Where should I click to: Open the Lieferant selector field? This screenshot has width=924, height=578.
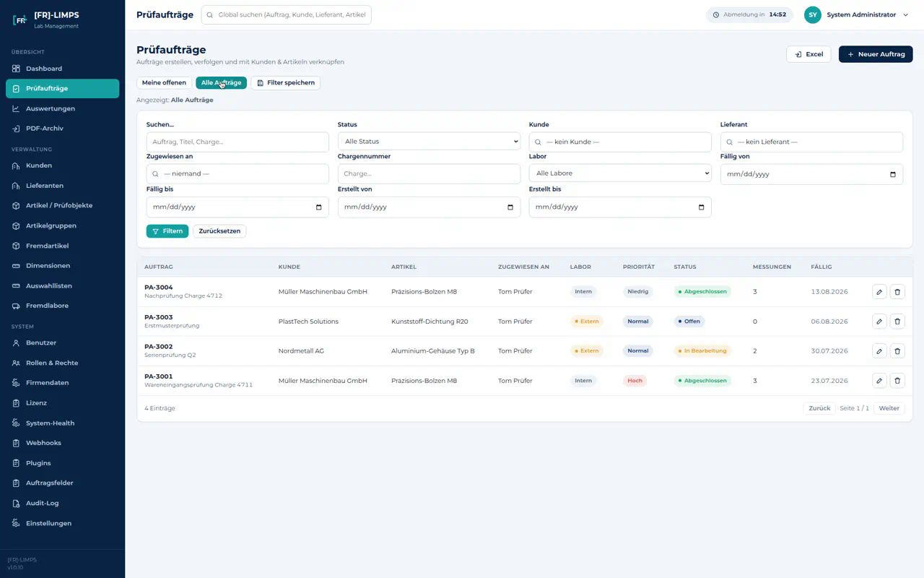pyautogui.click(x=811, y=142)
